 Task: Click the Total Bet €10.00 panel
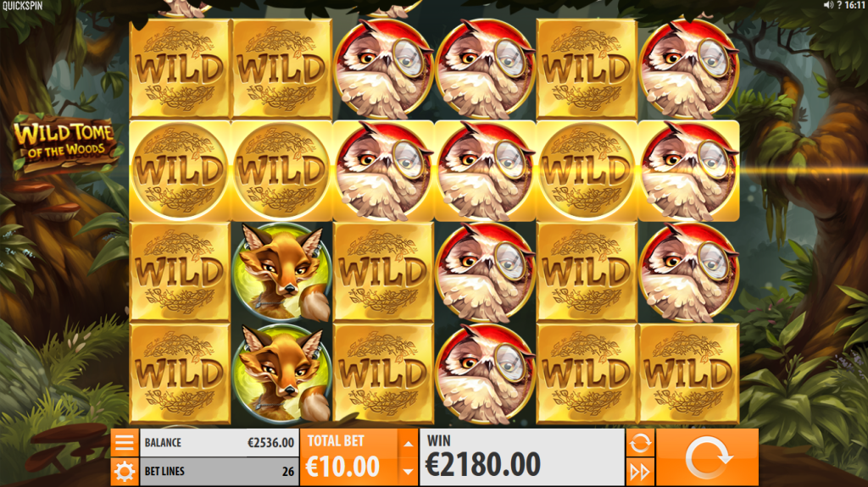348,457
